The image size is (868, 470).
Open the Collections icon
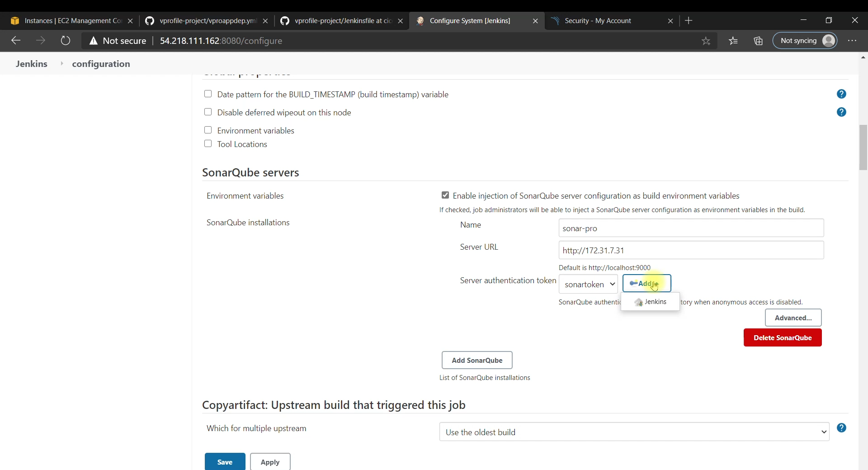tap(758, 41)
